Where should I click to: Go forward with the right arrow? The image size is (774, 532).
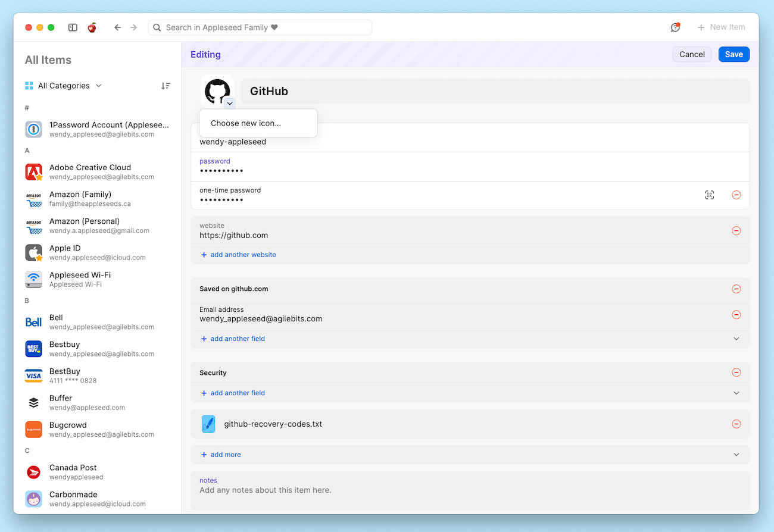[x=133, y=27]
